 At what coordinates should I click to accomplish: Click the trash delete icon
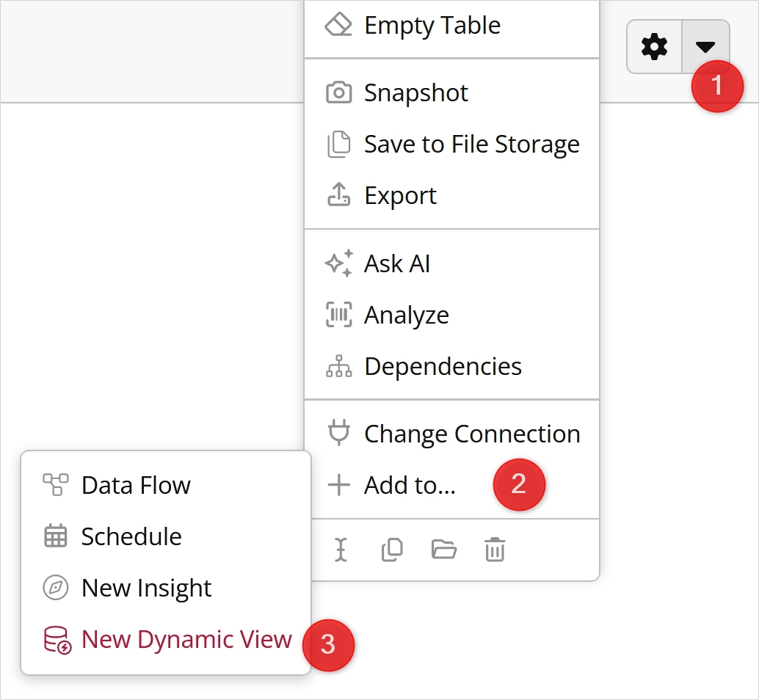click(495, 550)
